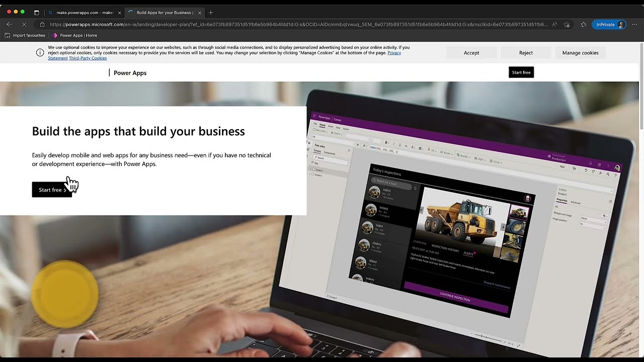The height and width of the screenshot is (362, 644).
Task: Add this page to favourites
Action: tap(567, 24)
